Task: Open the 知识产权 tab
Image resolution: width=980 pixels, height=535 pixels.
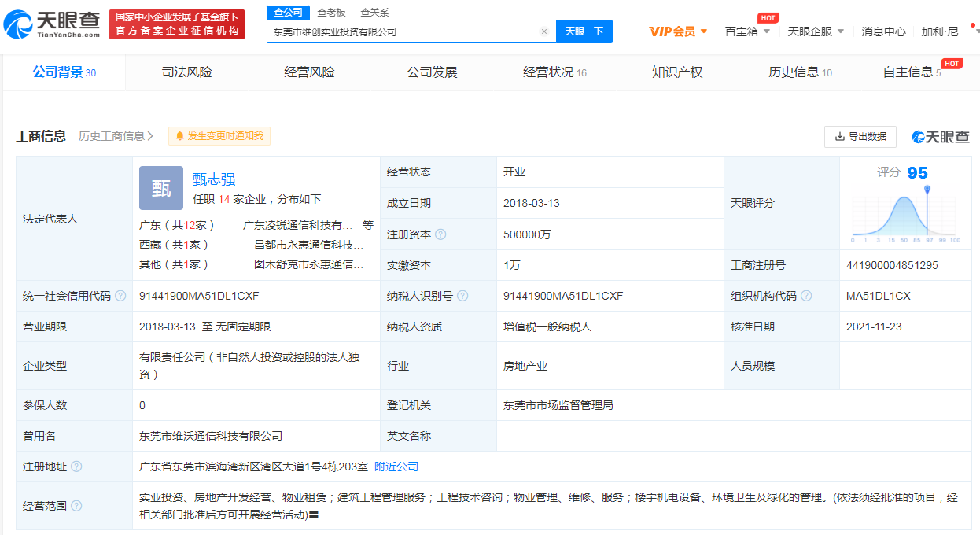Action: (676, 72)
